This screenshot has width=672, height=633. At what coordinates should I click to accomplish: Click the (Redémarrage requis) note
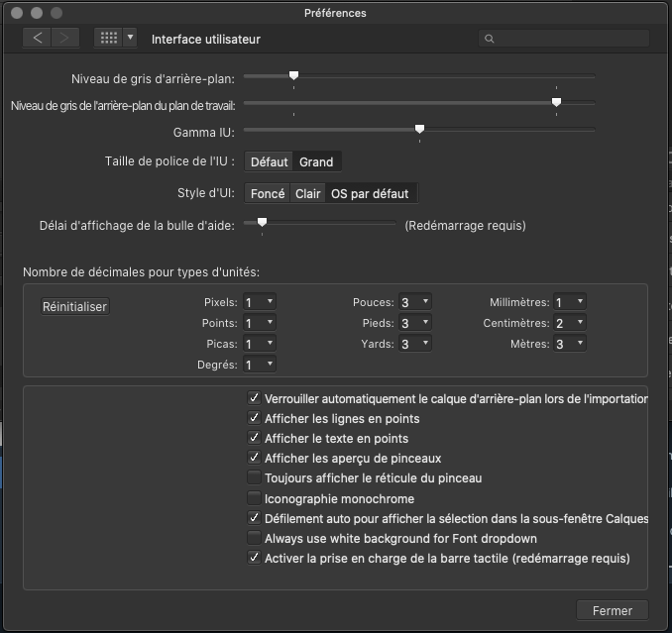465,225
